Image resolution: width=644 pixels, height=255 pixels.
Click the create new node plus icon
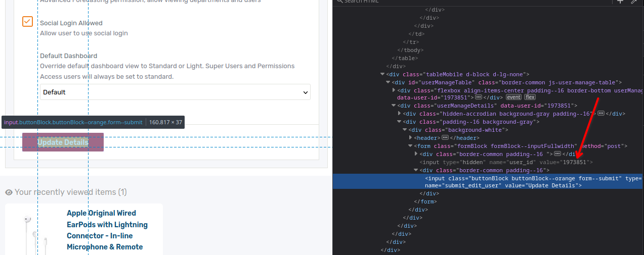pos(620,2)
